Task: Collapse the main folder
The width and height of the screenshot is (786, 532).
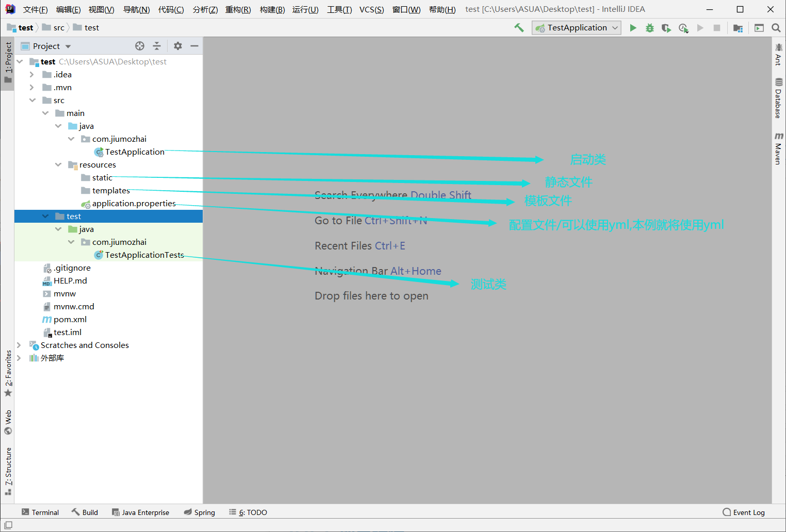Action: pos(45,113)
